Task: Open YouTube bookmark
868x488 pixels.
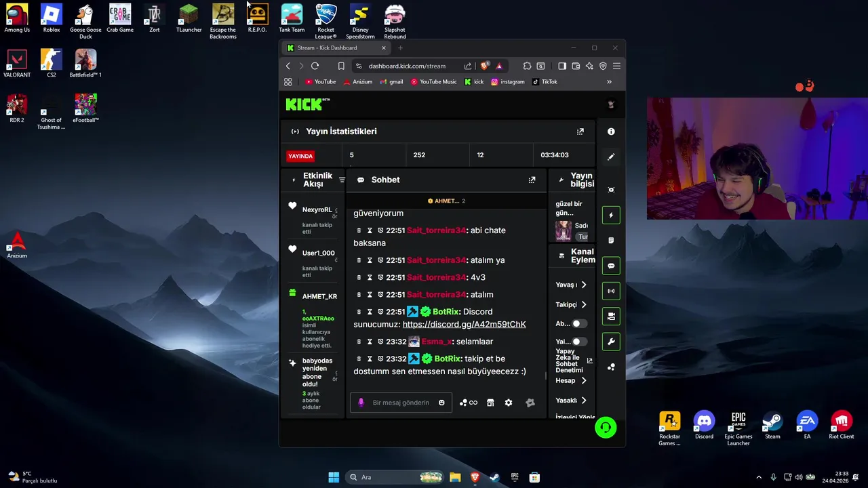Action: 320,82
